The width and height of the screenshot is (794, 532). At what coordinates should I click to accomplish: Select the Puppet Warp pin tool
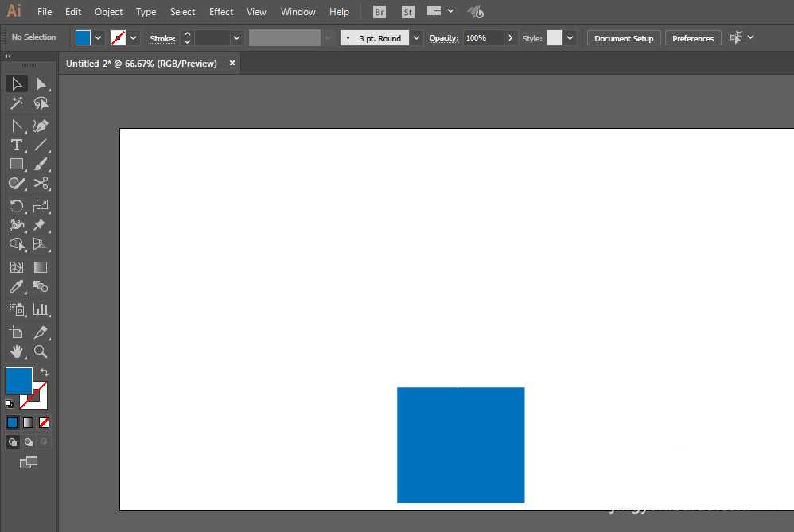[x=41, y=225]
